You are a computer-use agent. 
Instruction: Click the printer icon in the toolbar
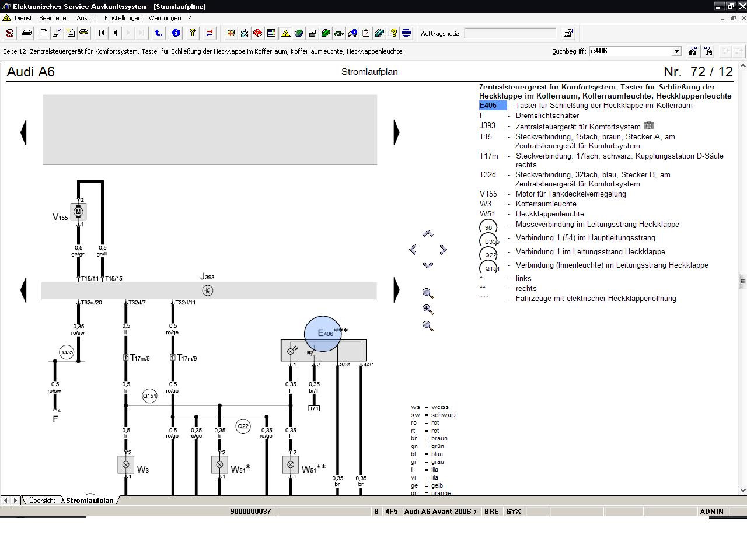click(x=26, y=33)
